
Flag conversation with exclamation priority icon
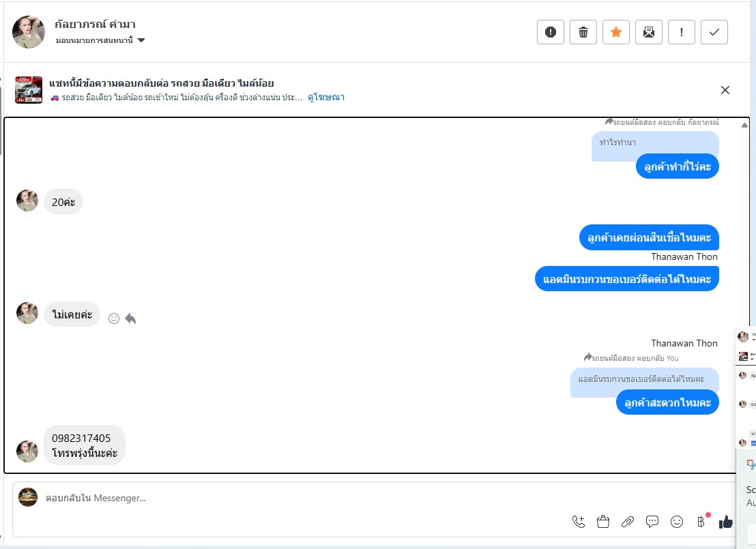point(681,32)
